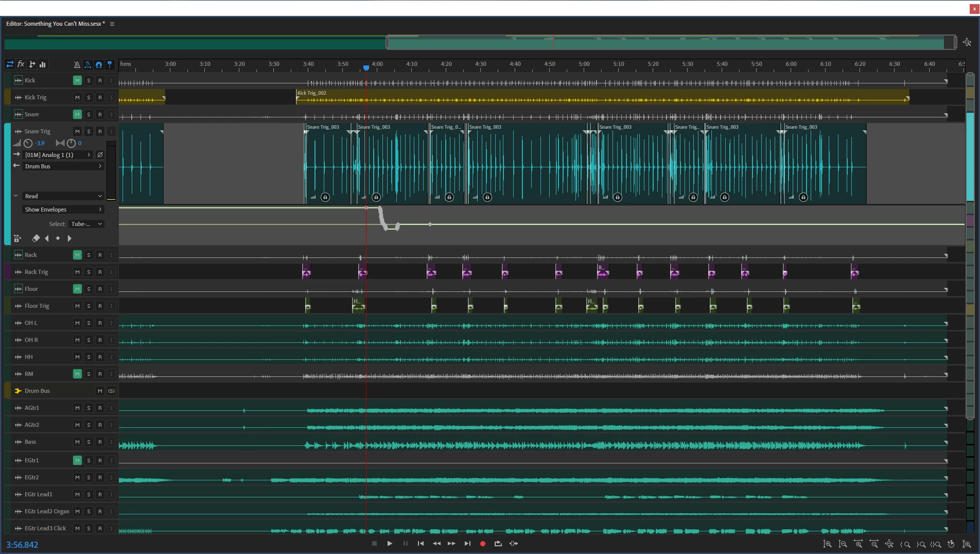Click the Snare Trig volume value -3.9
The height and width of the screenshot is (554, 980).
40,144
